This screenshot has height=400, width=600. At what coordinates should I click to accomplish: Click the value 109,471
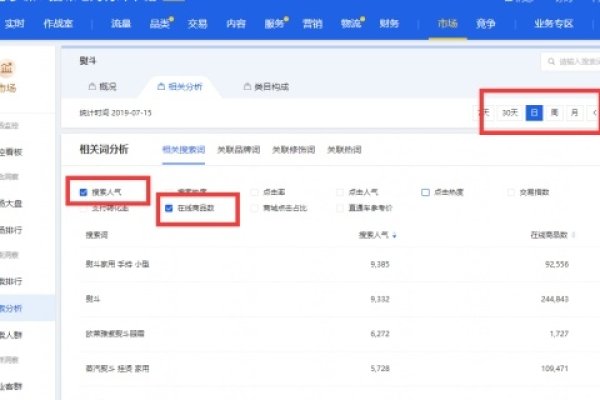555,369
